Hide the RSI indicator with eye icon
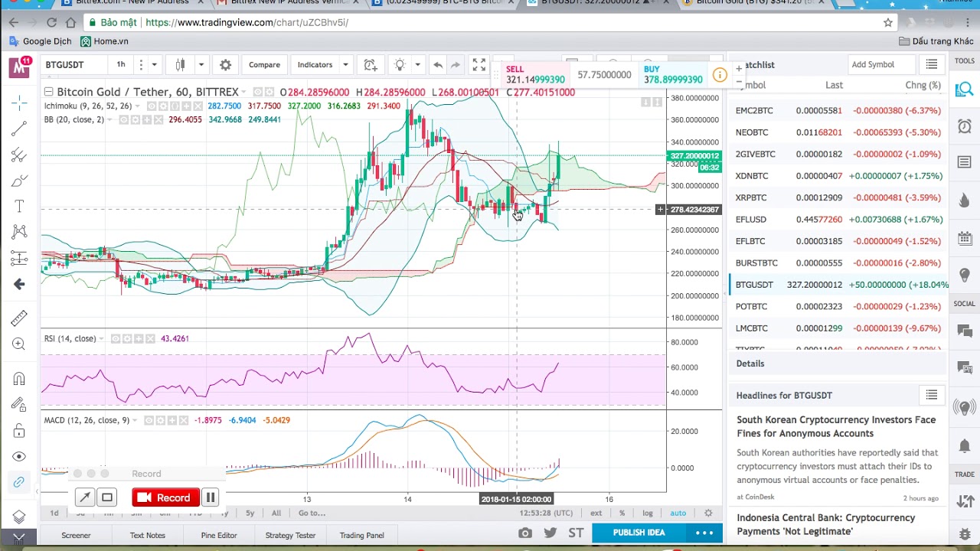980x551 pixels. [x=116, y=339]
